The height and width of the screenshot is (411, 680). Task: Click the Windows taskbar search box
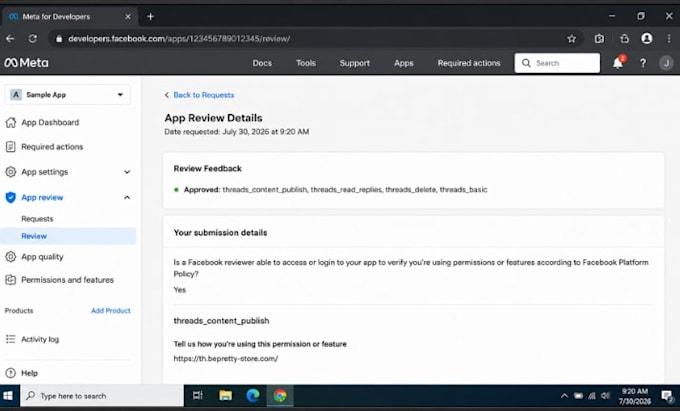click(x=101, y=395)
